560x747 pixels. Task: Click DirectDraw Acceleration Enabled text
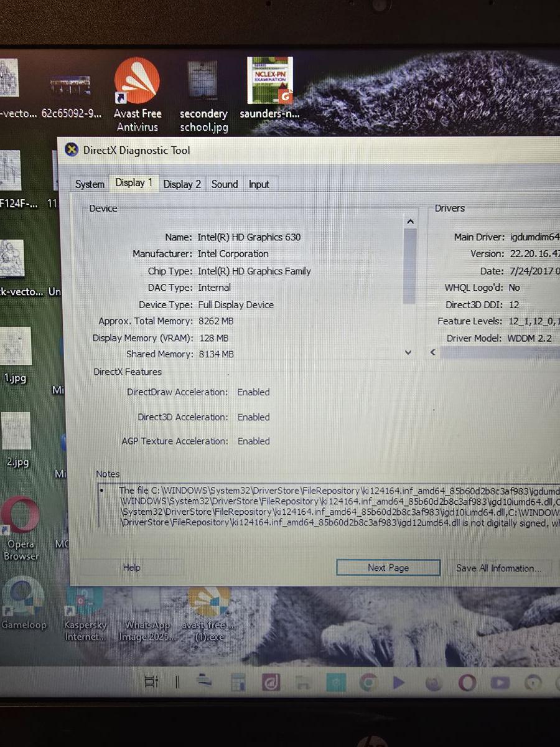pos(254,392)
